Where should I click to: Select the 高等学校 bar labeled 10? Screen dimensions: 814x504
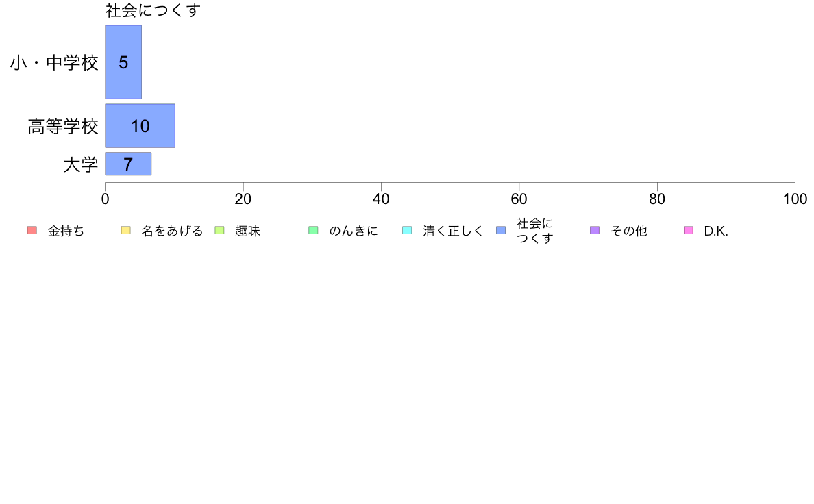coord(140,125)
